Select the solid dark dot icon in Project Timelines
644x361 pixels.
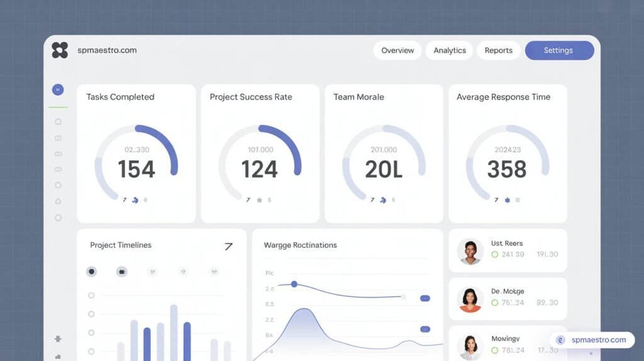click(92, 272)
